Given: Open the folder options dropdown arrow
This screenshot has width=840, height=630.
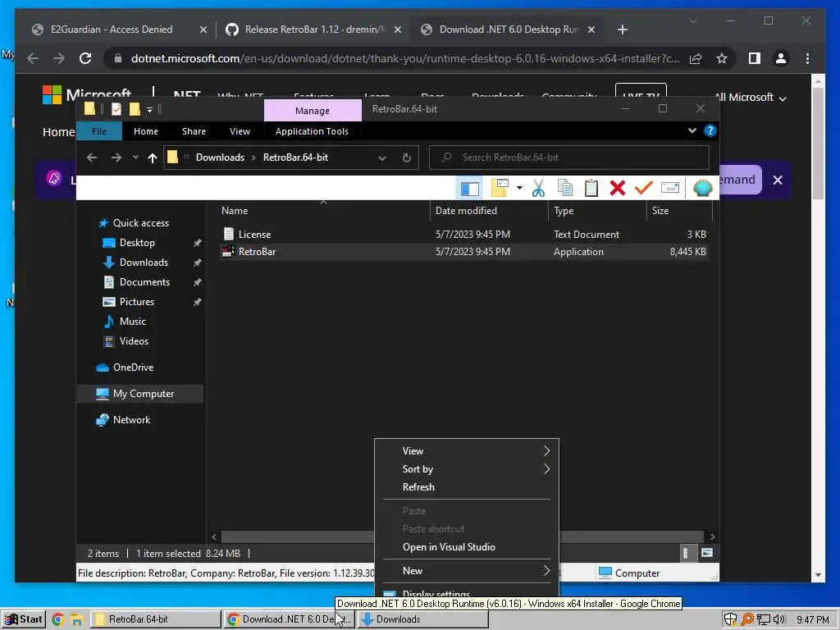Looking at the screenshot, I should coord(519,188).
